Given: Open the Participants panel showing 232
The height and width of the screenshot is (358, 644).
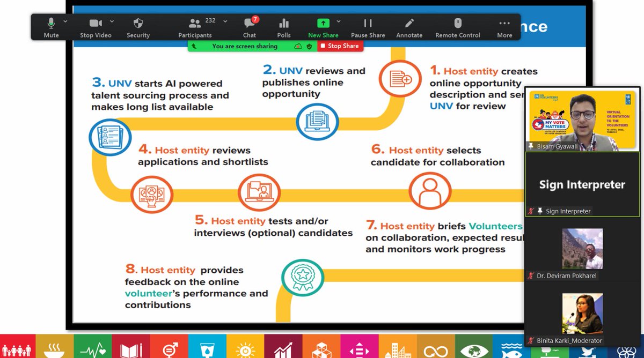Looking at the screenshot, I should 195,27.
